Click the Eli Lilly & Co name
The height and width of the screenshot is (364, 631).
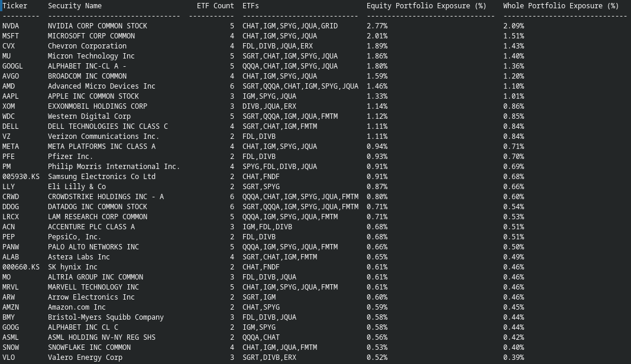(77, 187)
